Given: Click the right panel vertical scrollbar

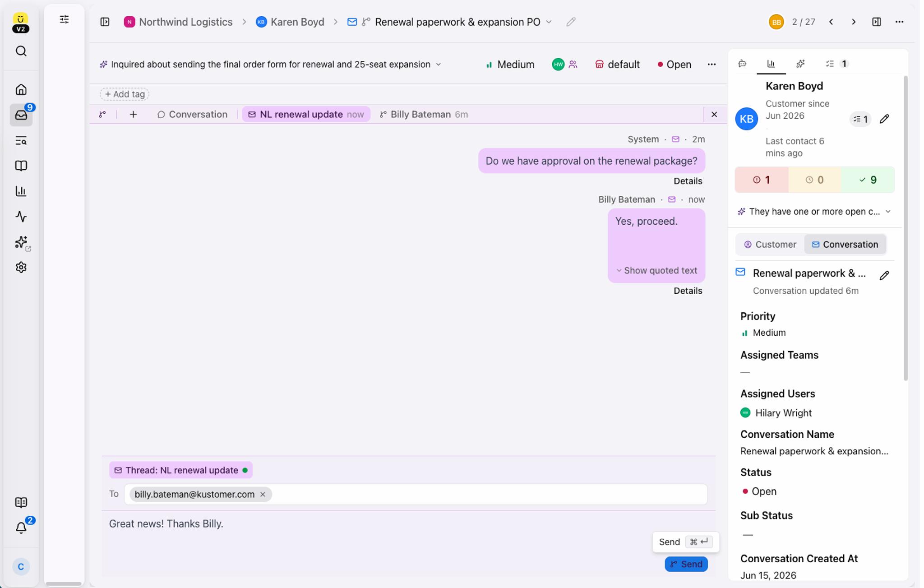Looking at the screenshot, I should (x=905, y=228).
